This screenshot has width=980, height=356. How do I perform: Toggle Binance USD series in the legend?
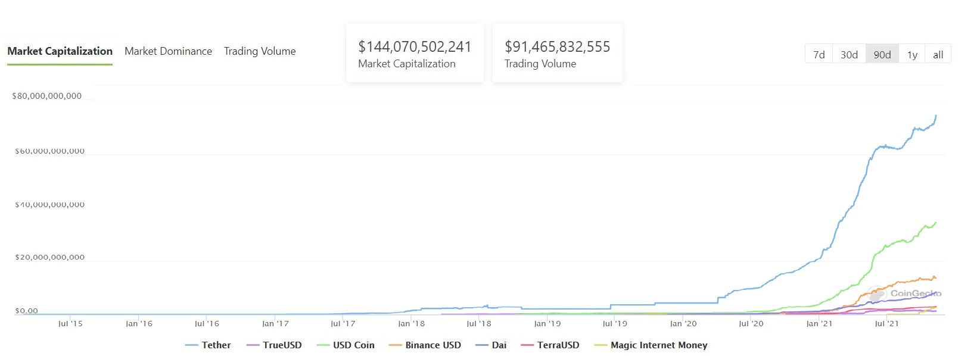[x=425, y=345]
